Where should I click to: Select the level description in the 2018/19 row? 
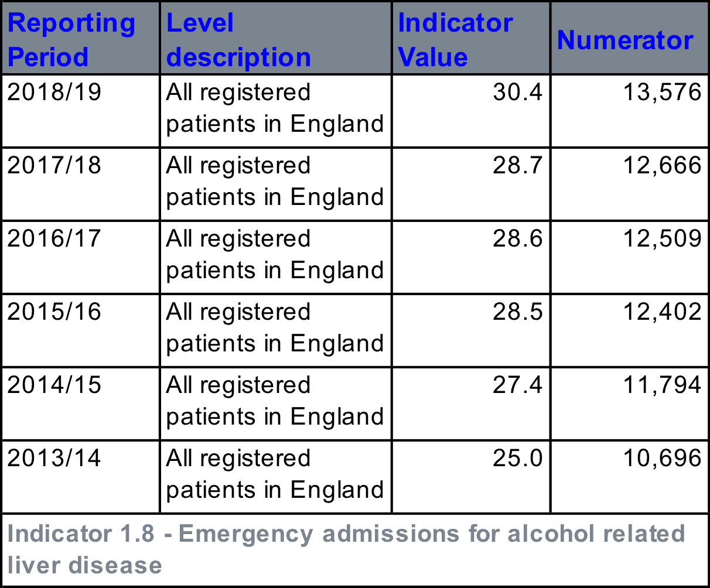pos(275,109)
